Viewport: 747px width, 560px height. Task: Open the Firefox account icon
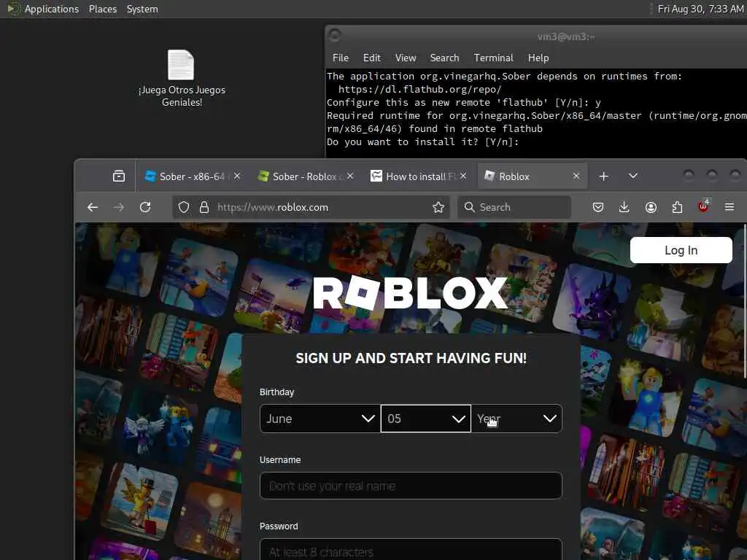pos(651,207)
